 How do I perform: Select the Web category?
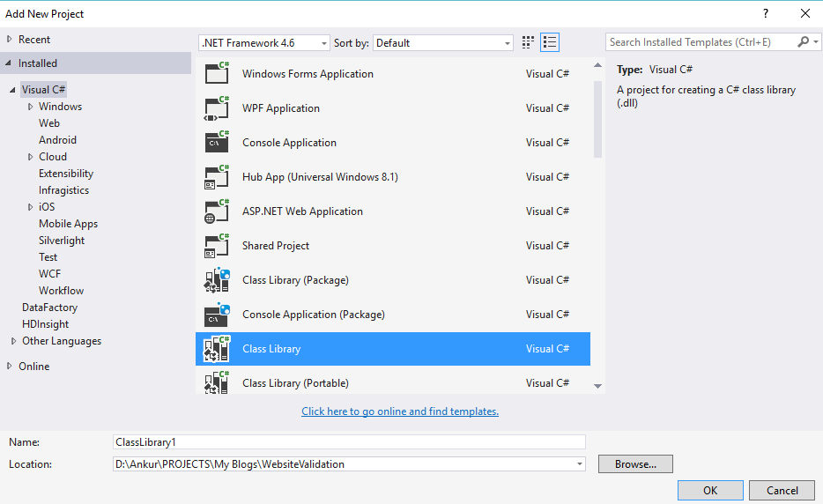(49, 123)
